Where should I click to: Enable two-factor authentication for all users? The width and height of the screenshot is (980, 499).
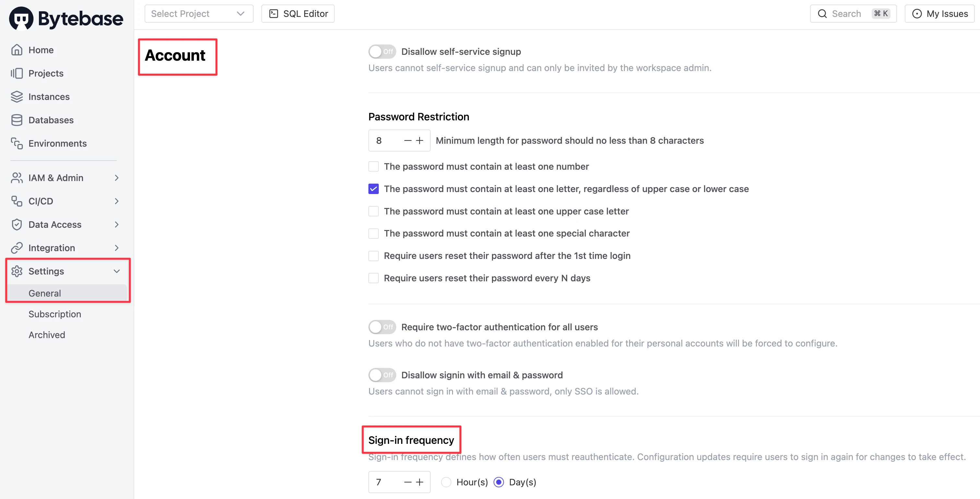[382, 327]
